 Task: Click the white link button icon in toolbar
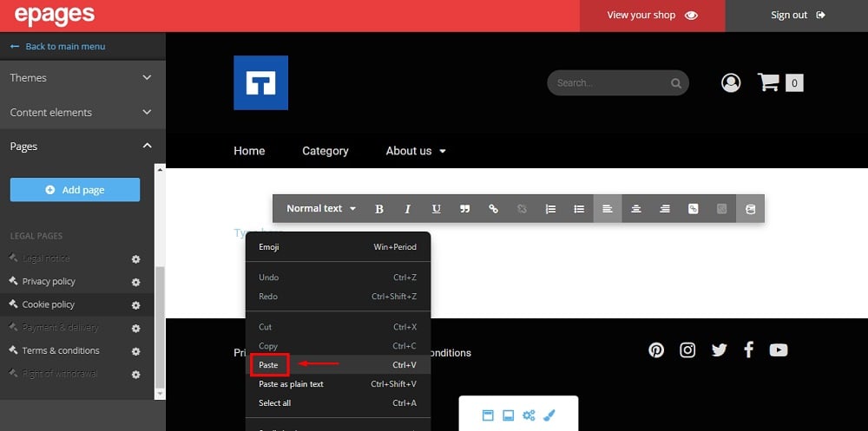point(693,209)
